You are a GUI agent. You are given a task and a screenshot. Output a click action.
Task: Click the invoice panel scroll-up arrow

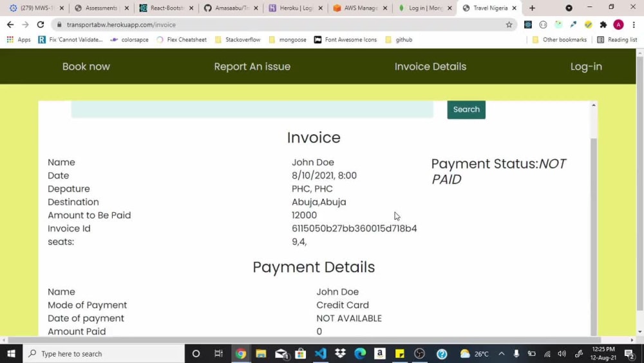[x=594, y=105]
